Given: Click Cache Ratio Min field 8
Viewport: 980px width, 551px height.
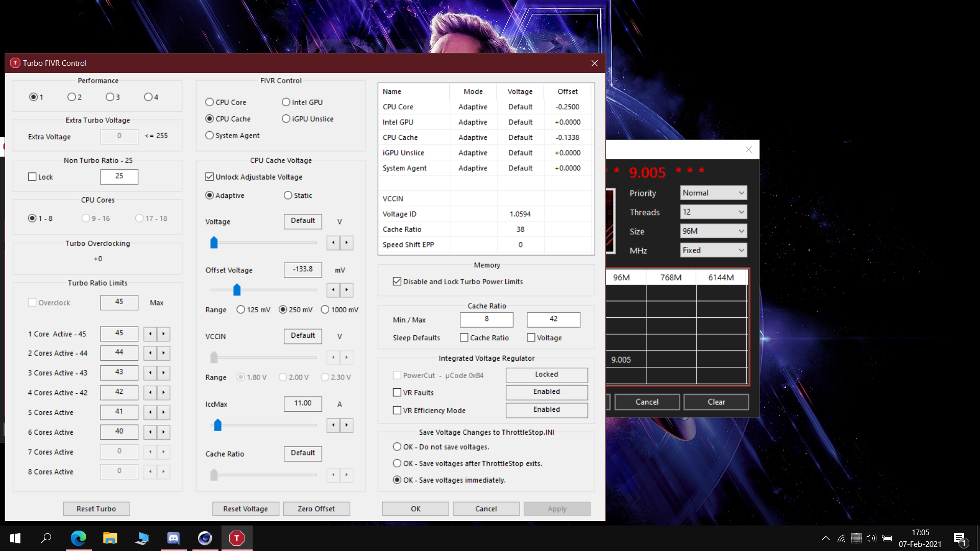Looking at the screenshot, I should coord(486,319).
